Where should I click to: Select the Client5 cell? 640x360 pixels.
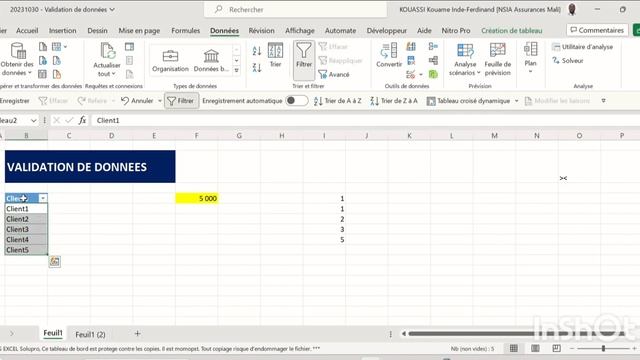point(26,250)
